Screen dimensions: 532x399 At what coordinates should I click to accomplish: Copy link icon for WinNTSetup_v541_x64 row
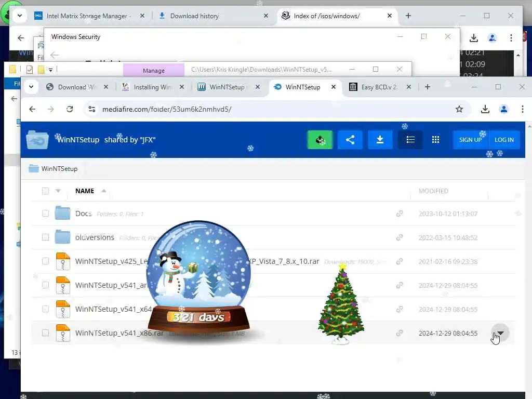point(400,310)
